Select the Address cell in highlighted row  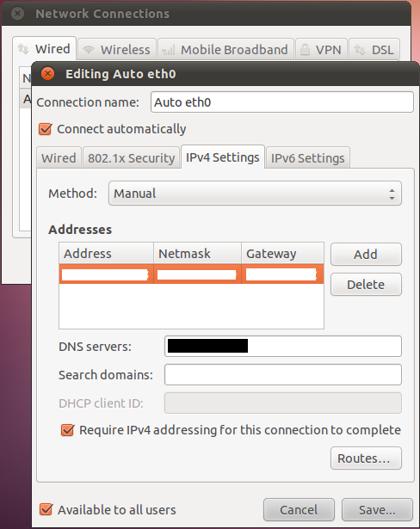pos(107,274)
